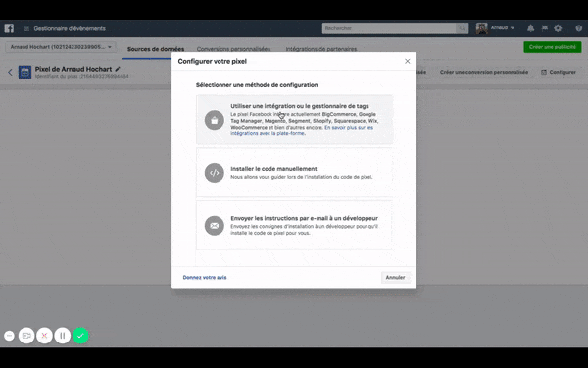
Task: Click the search magnifier icon
Action: (x=462, y=28)
